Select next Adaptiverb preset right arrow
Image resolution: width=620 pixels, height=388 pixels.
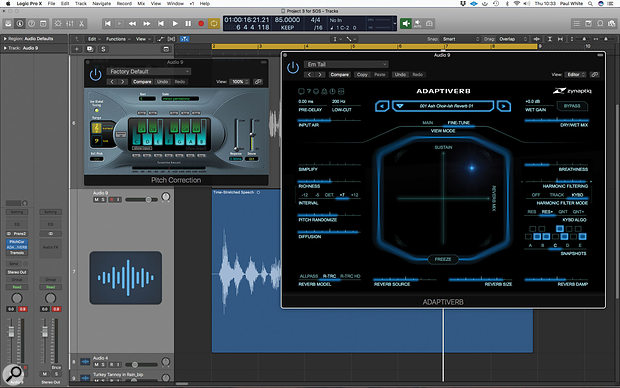503,106
